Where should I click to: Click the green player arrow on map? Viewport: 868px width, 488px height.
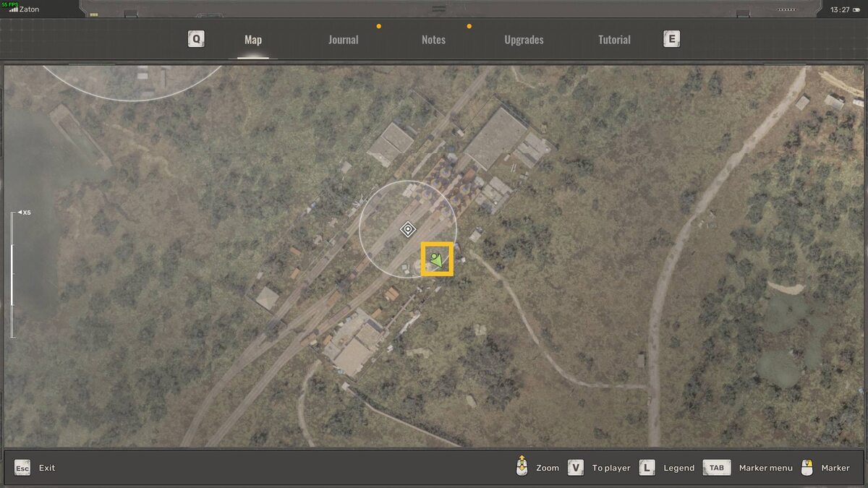point(436,260)
